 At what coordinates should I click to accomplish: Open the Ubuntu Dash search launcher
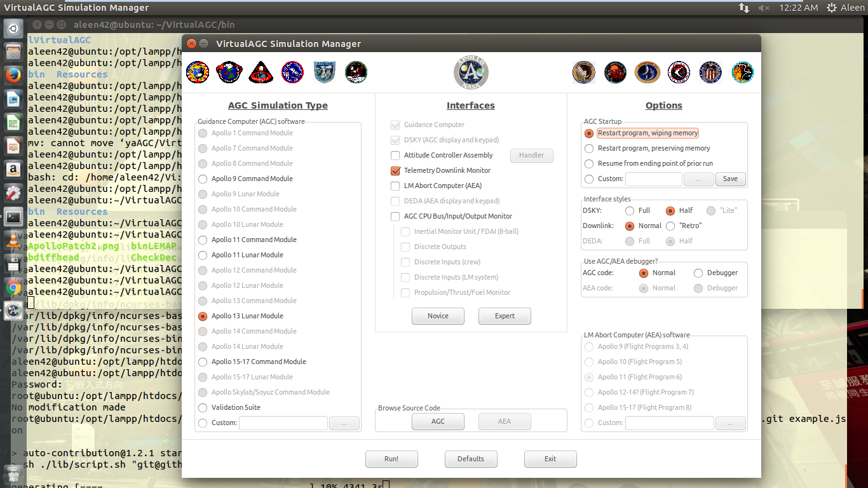point(13,29)
